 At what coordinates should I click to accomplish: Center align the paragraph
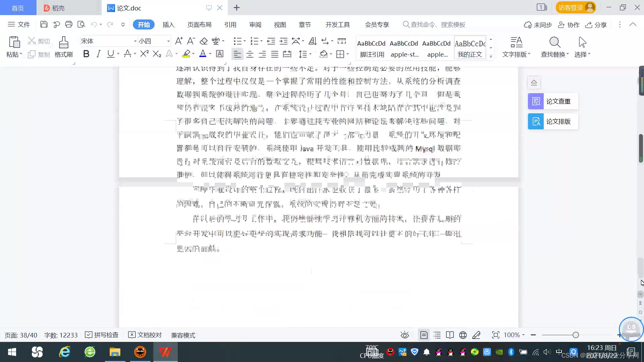coord(250,54)
